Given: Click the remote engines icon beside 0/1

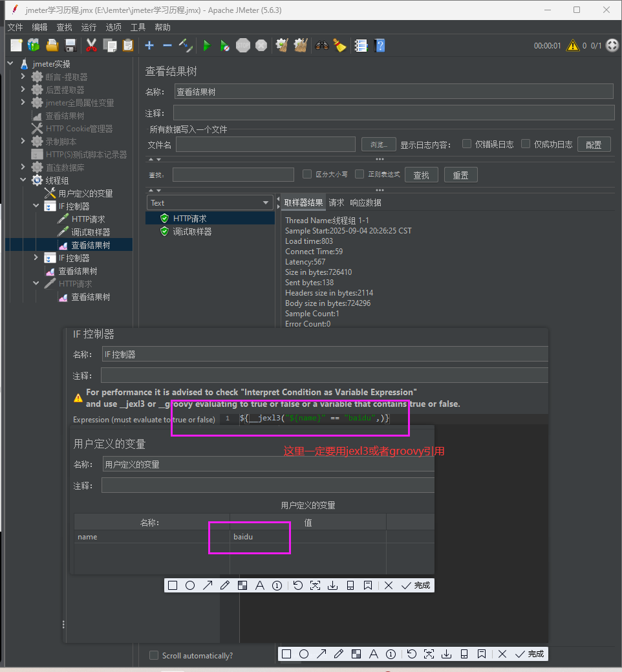Looking at the screenshot, I should pyautogui.click(x=612, y=45).
